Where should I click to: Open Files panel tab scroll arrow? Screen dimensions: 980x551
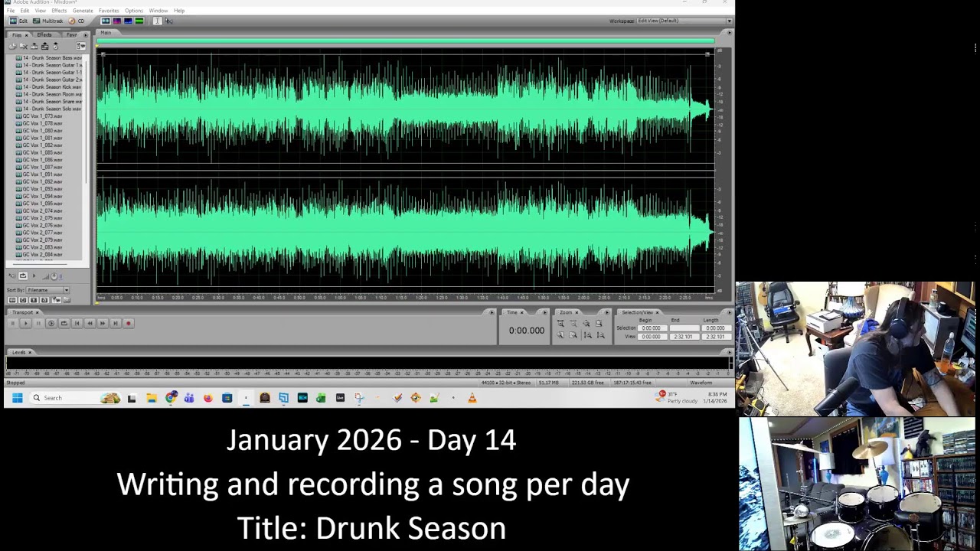point(86,35)
